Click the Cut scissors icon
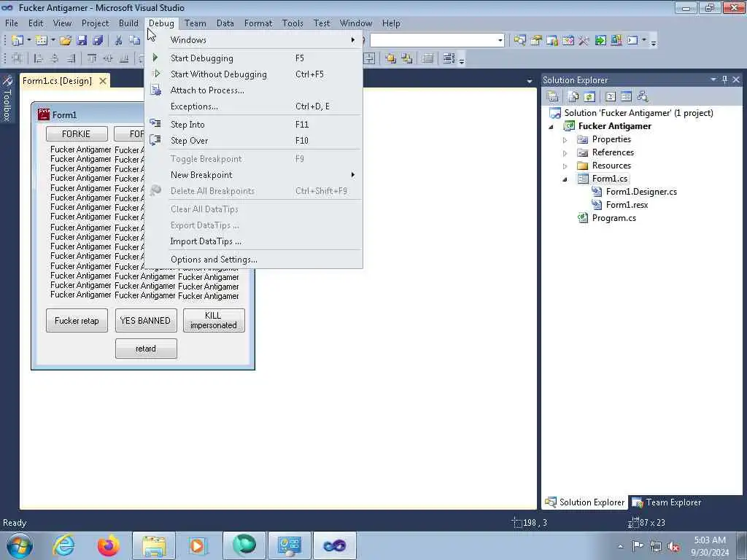The image size is (747, 560). point(119,41)
